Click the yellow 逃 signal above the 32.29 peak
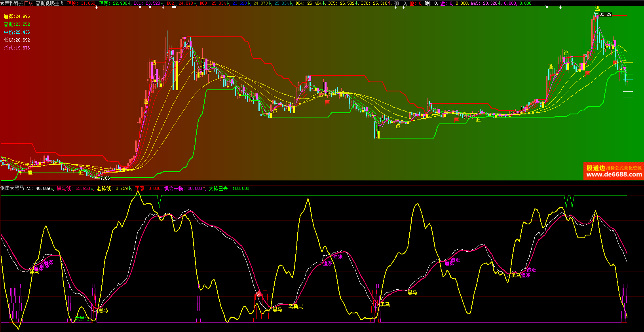Image resolution: width=644 pixels, height=332 pixels. click(x=597, y=9)
